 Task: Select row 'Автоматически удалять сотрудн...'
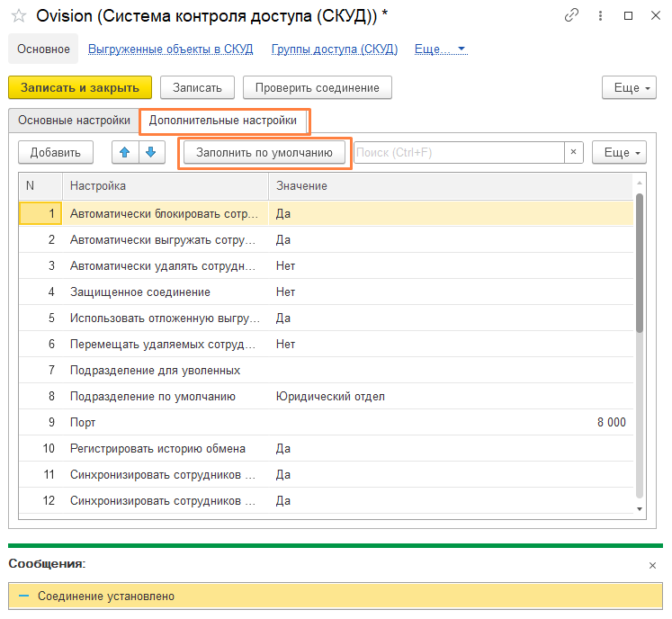click(327, 265)
